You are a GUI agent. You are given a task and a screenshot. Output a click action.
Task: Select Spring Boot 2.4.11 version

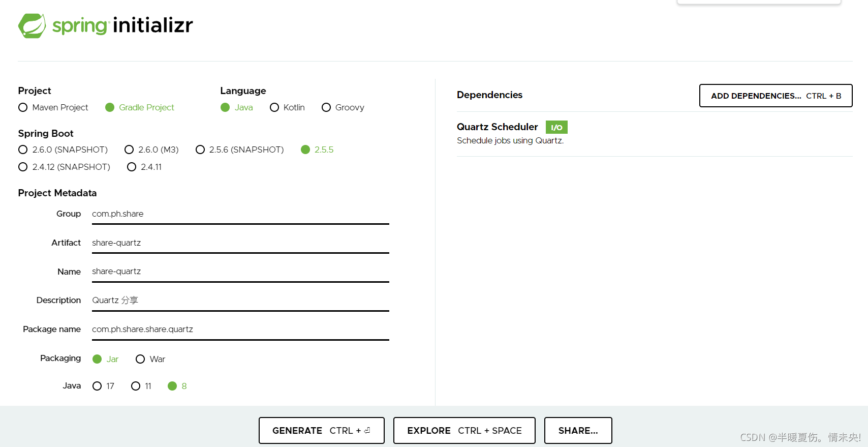tap(144, 167)
